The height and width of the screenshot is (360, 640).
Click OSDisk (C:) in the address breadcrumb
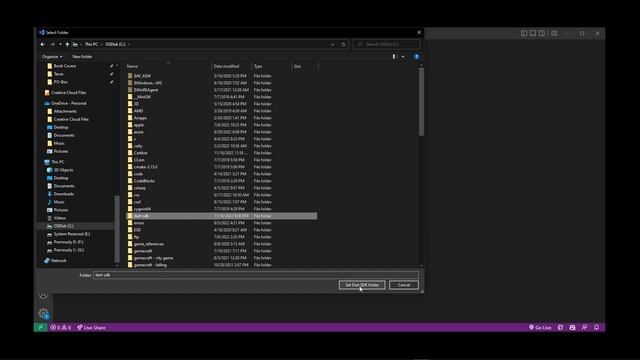point(116,44)
